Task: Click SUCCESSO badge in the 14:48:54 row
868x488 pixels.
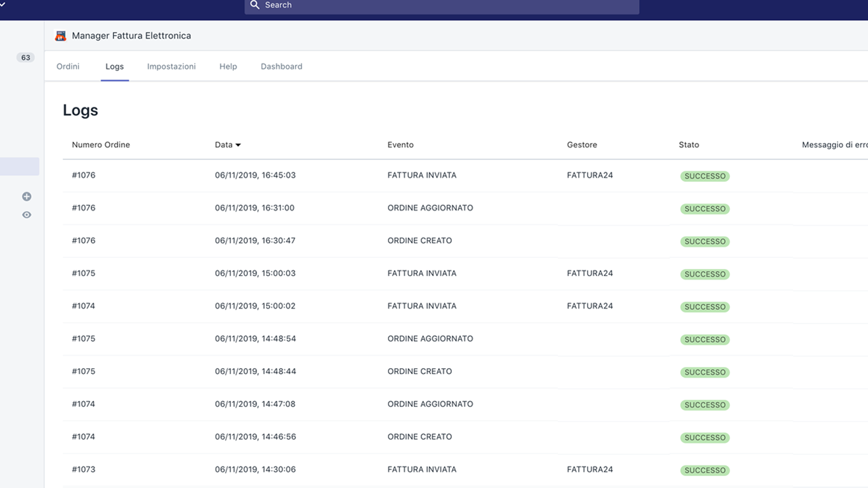Action: click(x=705, y=339)
